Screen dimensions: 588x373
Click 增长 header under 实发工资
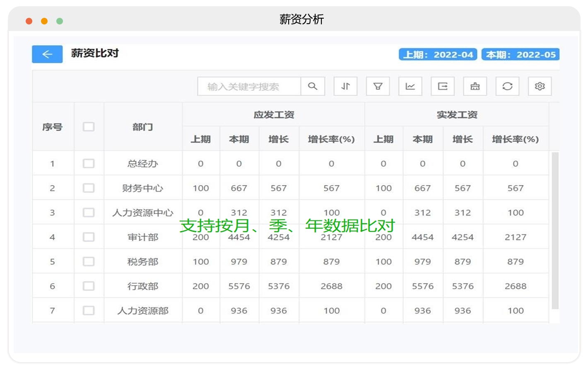point(463,139)
